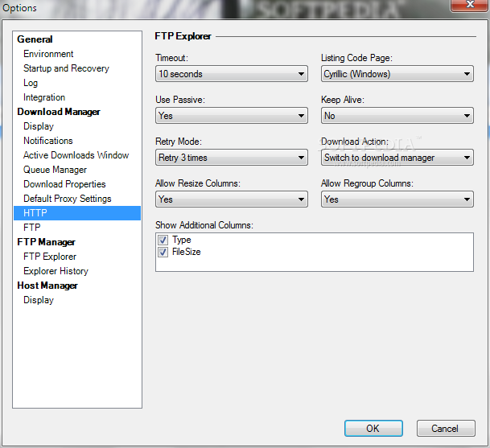This screenshot has width=490, height=448.
Task: Select the Log option
Action: point(31,83)
